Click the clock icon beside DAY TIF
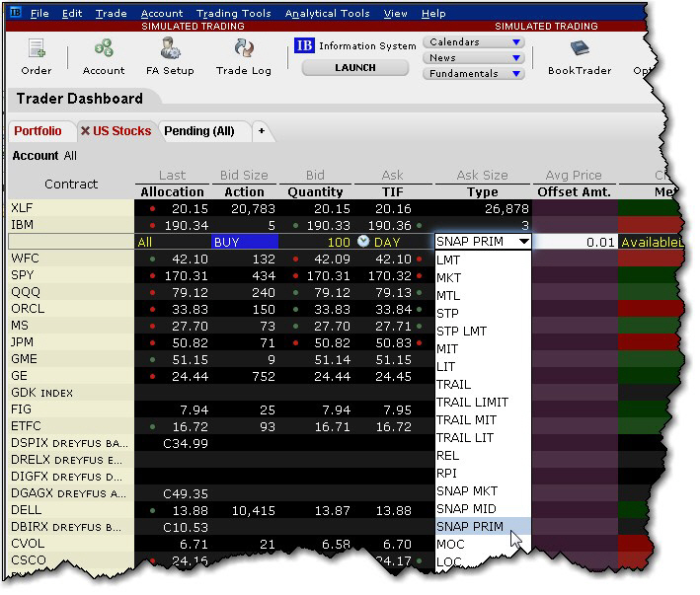The width and height of the screenshot is (700, 595). point(363,242)
